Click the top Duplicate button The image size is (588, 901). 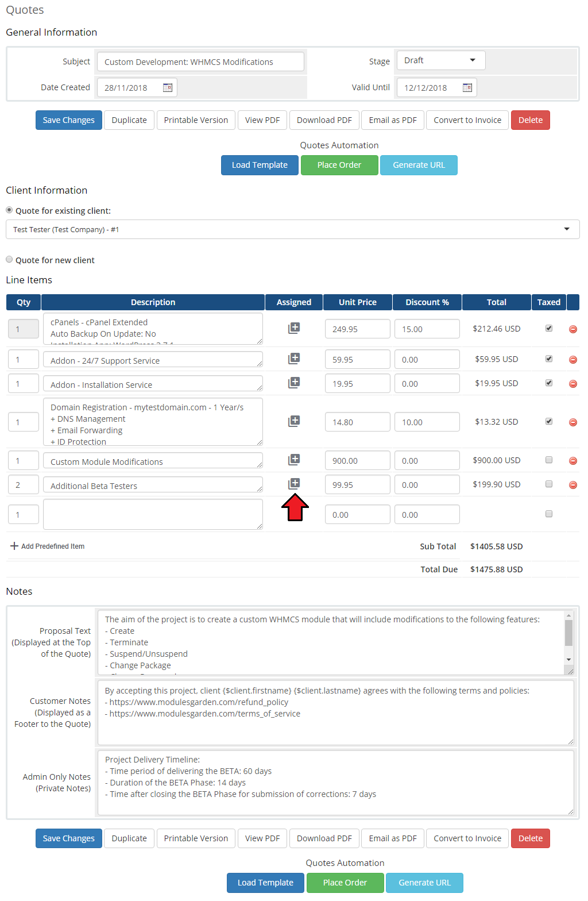point(129,120)
